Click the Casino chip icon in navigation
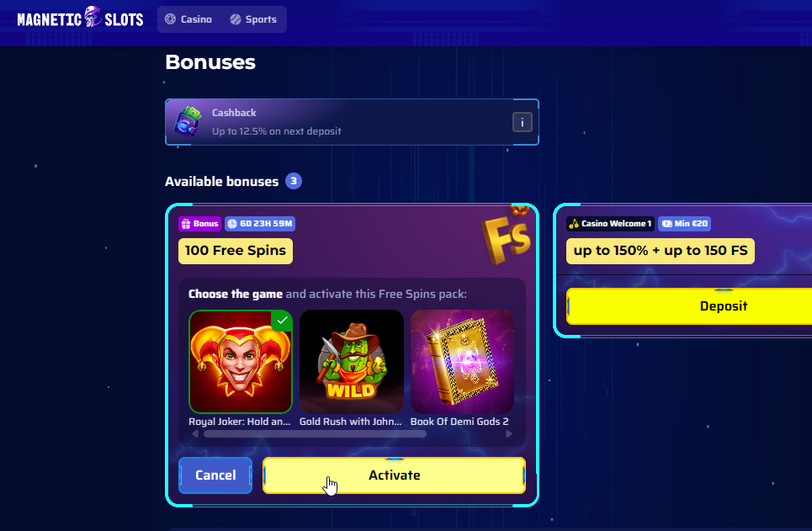This screenshot has width=812, height=531. click(170, 19)
